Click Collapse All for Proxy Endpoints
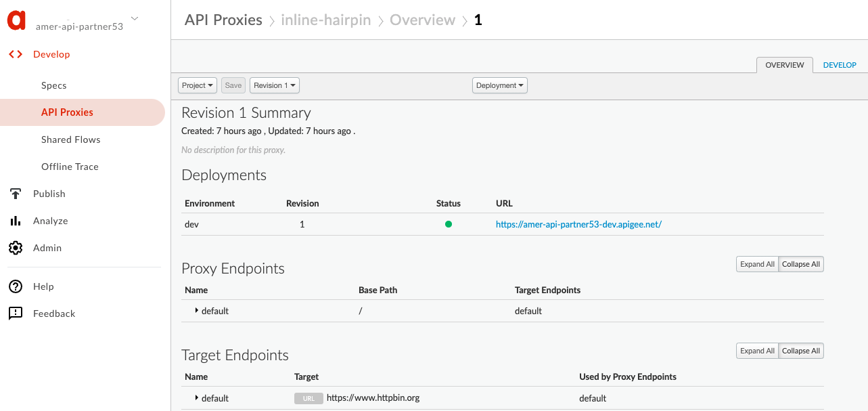 tap(801, 264)
